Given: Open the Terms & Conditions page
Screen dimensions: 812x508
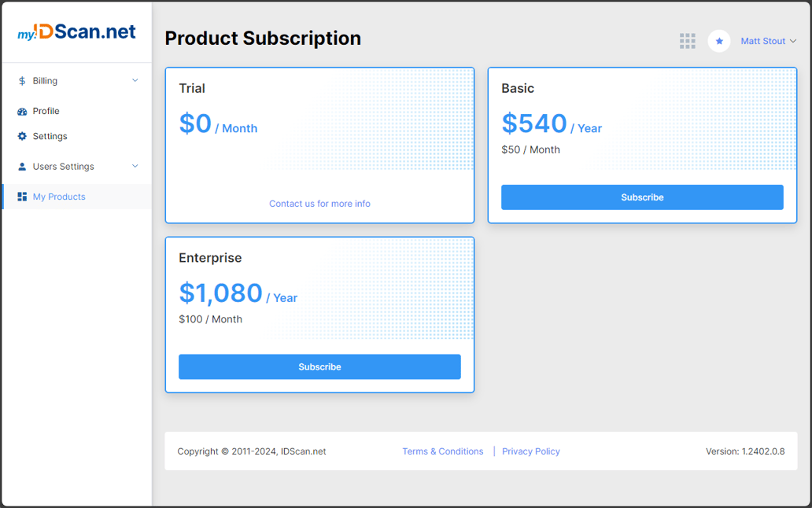Looking at the screenshot, I should pos(442,451).
